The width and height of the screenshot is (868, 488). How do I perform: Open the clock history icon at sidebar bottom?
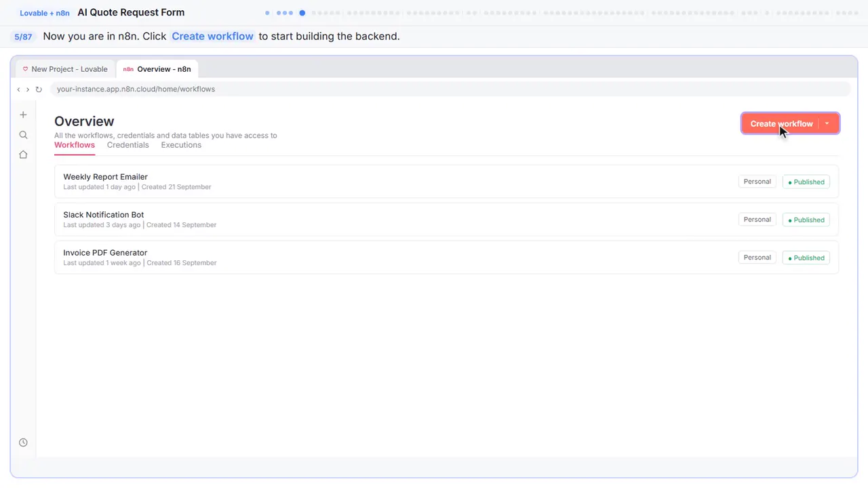point(23,443)
